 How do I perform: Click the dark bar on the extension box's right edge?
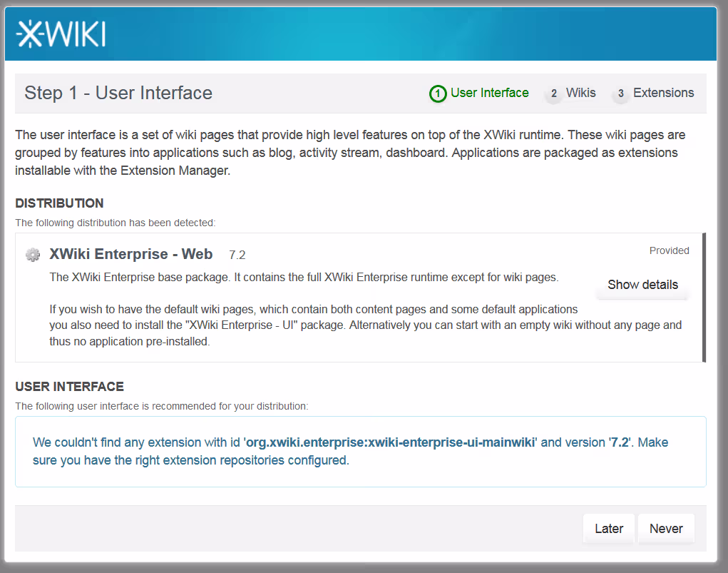704,297
